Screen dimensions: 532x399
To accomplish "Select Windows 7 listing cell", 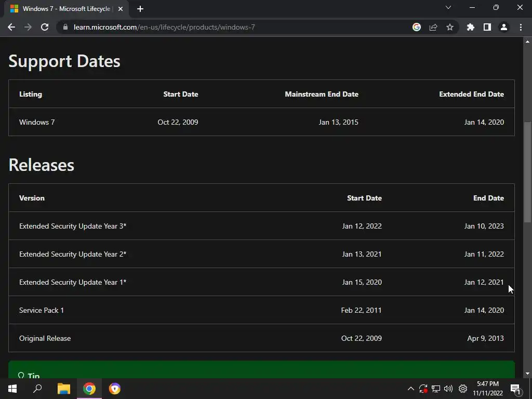I will point(37,122).
